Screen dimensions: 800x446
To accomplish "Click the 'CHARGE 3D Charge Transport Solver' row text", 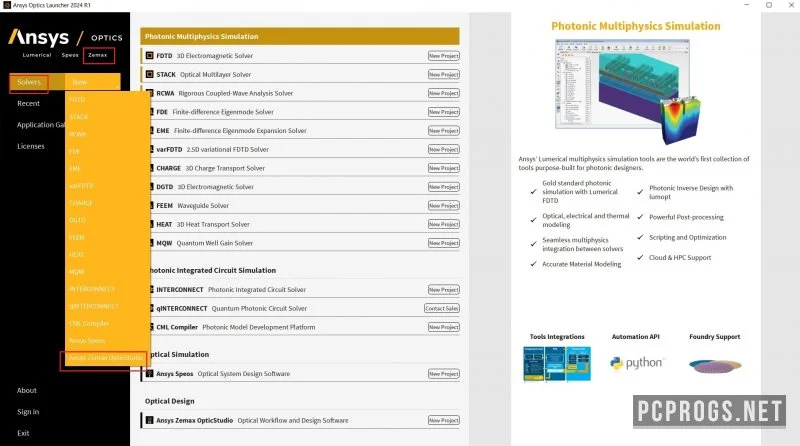I will coord(210,168).
